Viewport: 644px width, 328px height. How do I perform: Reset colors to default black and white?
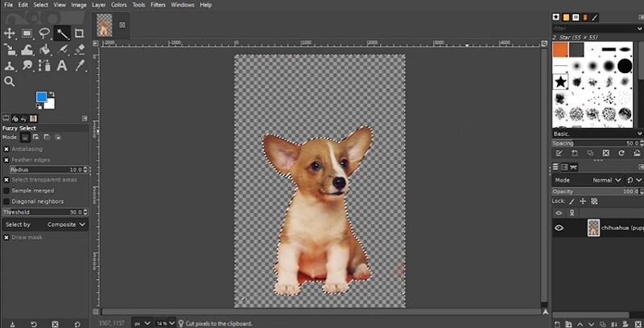(x=39, y=106)
